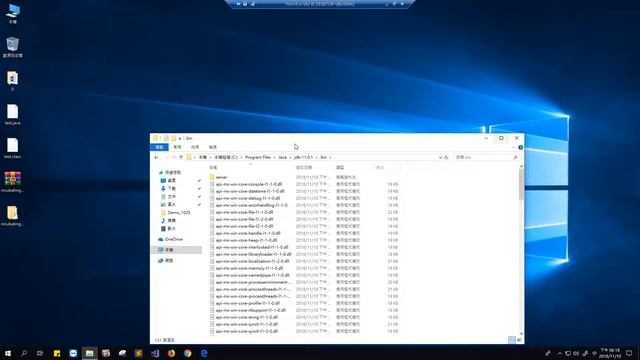Open the Explorer help icon
This screenshot has width=640, height=360.
click(x=520, y=147)
